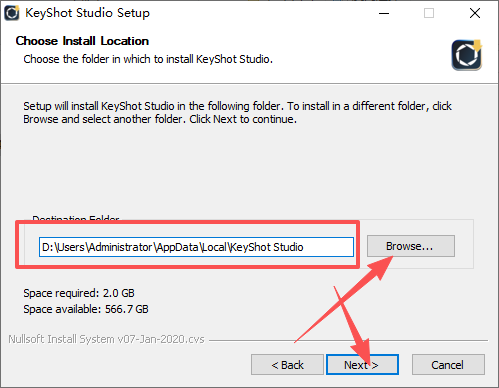Close the KeyShot Studio Setup window

(x=475, y=13)
